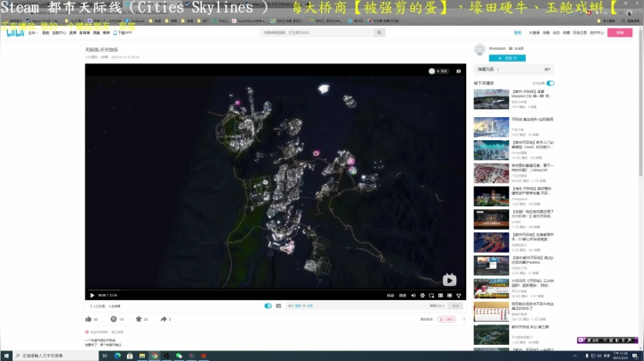Click the search magnifier button
Viewport: 644px width, 361px height.
tap(379, 32)
